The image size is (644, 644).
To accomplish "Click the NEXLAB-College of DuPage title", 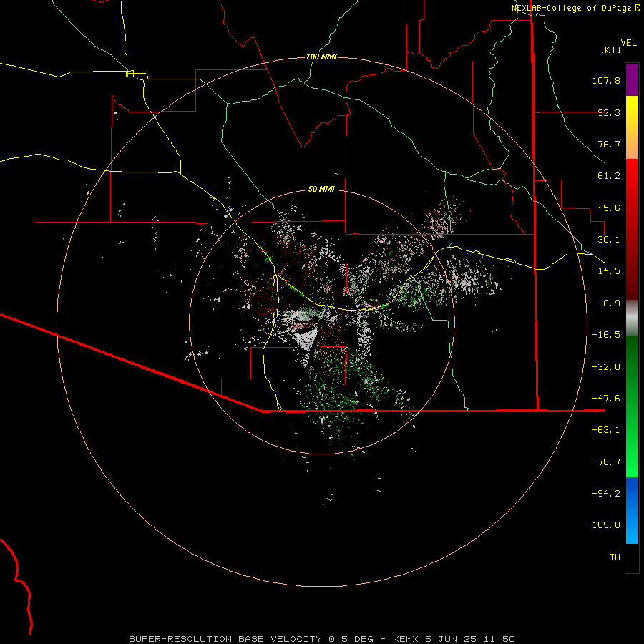I will coord(575,8).
